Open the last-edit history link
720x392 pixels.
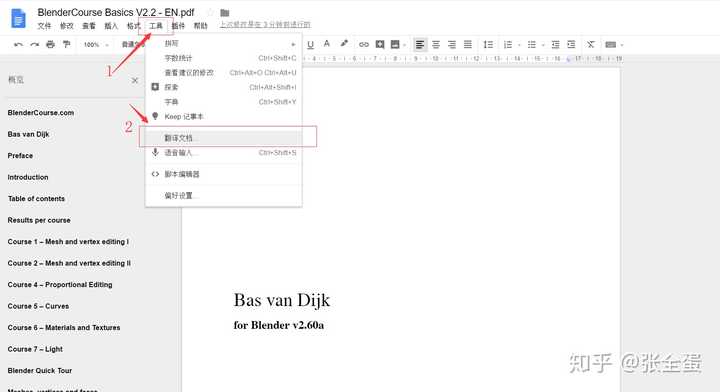[265, 24]
